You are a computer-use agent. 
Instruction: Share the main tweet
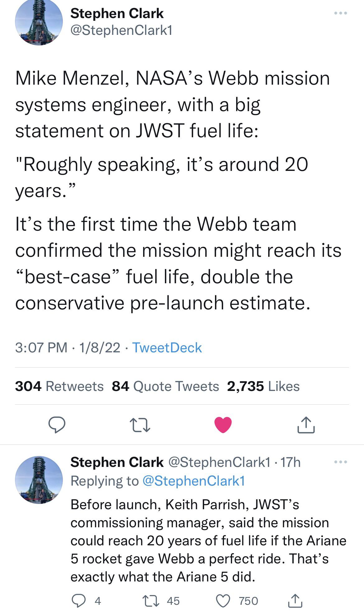click(306, 425)
